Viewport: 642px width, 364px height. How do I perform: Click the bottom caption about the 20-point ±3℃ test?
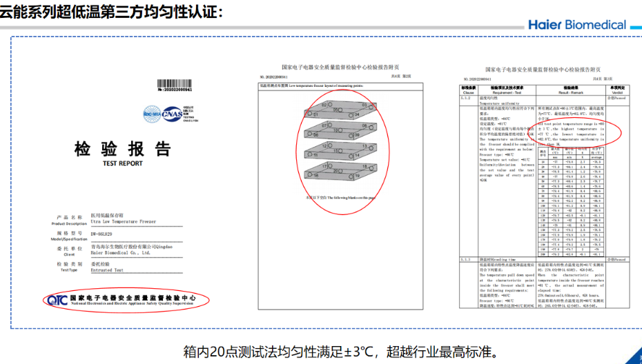[x=340, y=351]
